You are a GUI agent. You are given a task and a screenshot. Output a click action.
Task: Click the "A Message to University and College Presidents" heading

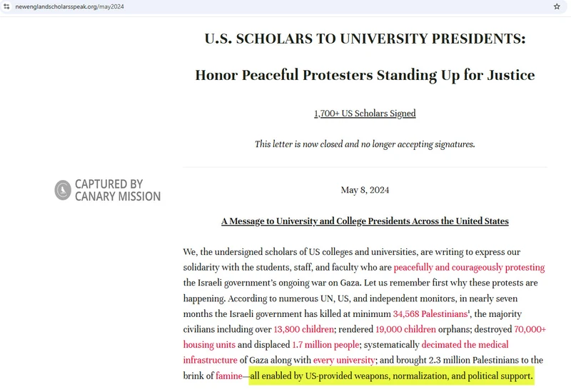(x=365, y=221)
